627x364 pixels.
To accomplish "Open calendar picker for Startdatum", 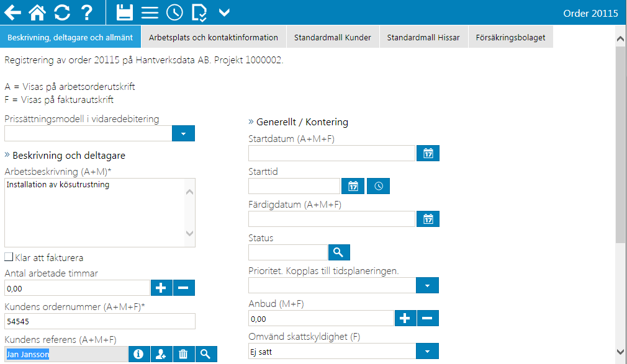I will [x=428, y=153].
